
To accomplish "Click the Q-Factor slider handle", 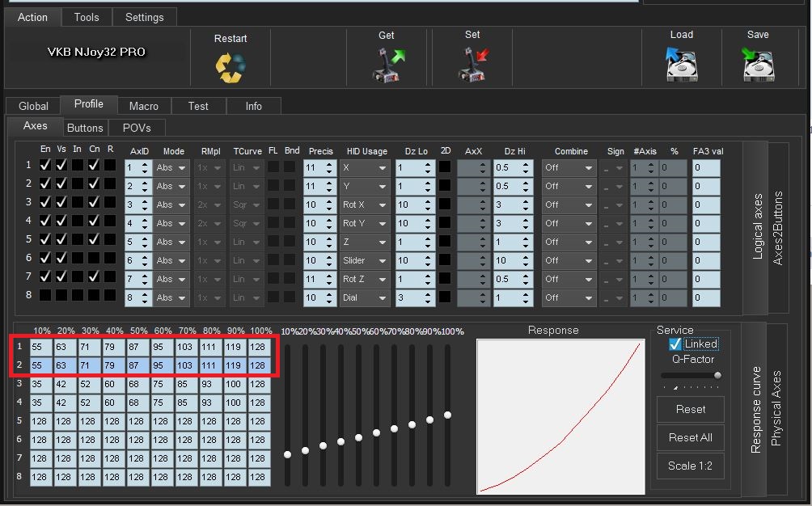I will [717, 376].
